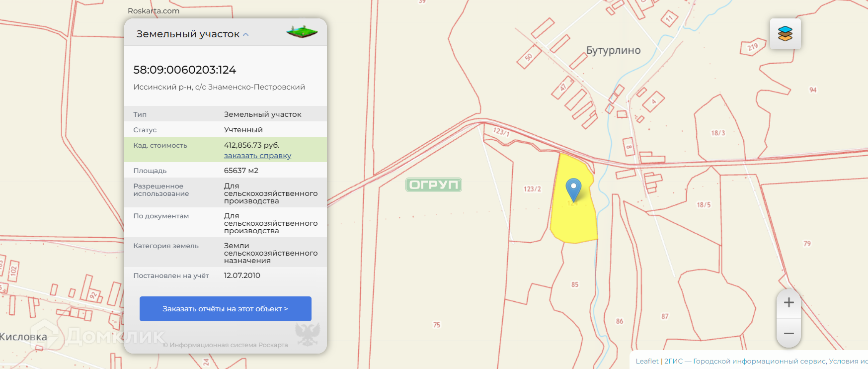The width and height of the screenshot is (868, 369).
Task: Click Заказать отчёты на этот объект button
Action: (x=226, y=309)
